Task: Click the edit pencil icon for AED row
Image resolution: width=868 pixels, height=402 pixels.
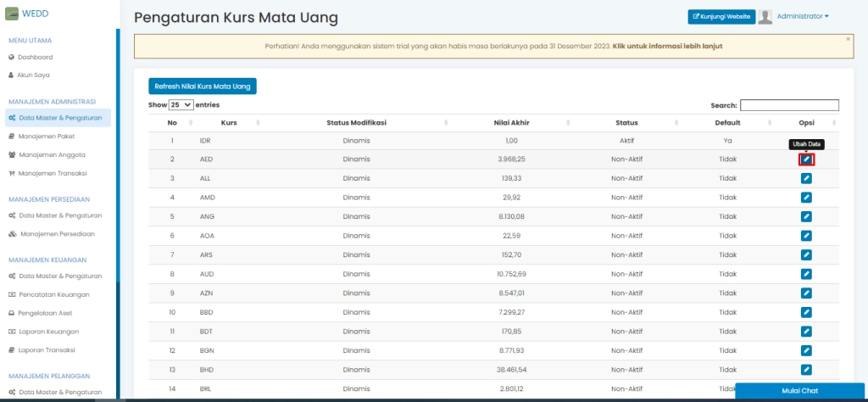Action: click(x=806, y=159)
